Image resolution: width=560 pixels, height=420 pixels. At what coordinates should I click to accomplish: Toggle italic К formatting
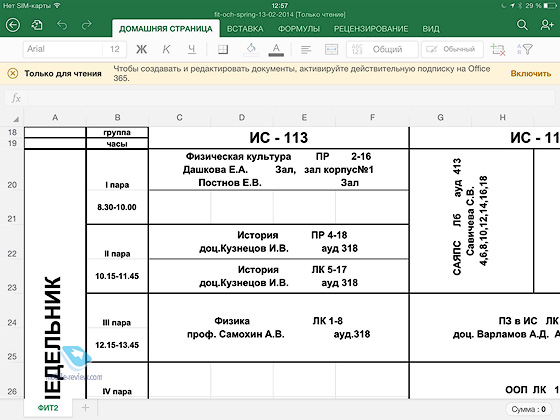pos(166,49)
